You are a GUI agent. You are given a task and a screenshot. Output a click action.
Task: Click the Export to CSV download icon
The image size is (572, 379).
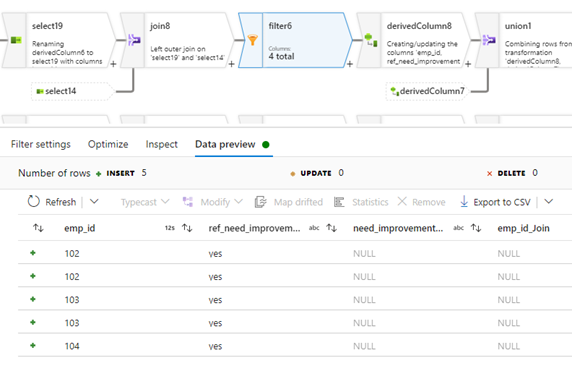[x=464, y=201]
